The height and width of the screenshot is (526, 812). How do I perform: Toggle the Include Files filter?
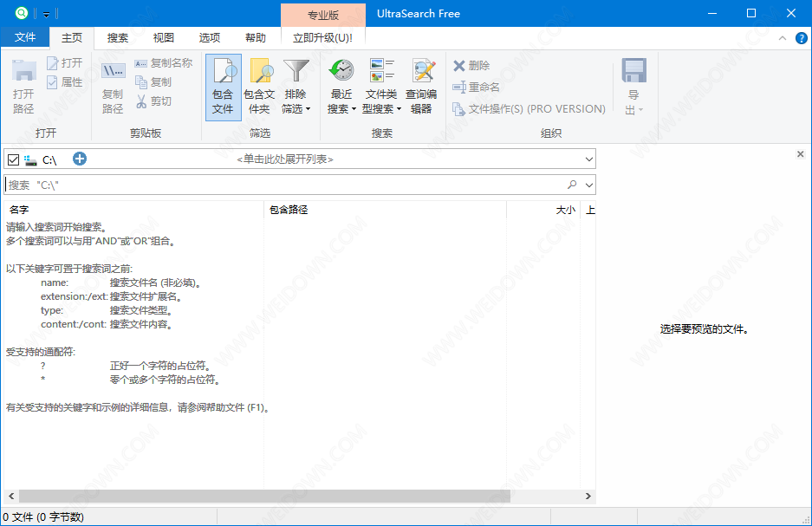224,87
